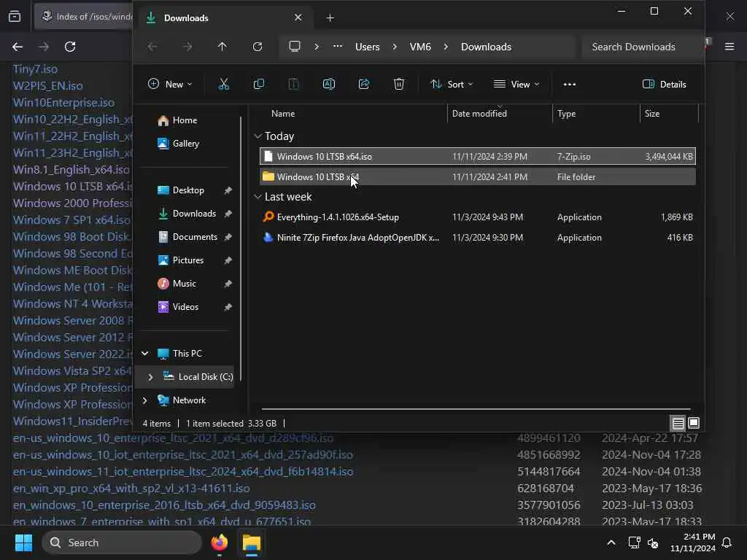This screenshot has height=560, width=747.
Task: Select the Windows 10 LTSB x64.iso file
Action: pyautogui.click(x=477, y=156)
